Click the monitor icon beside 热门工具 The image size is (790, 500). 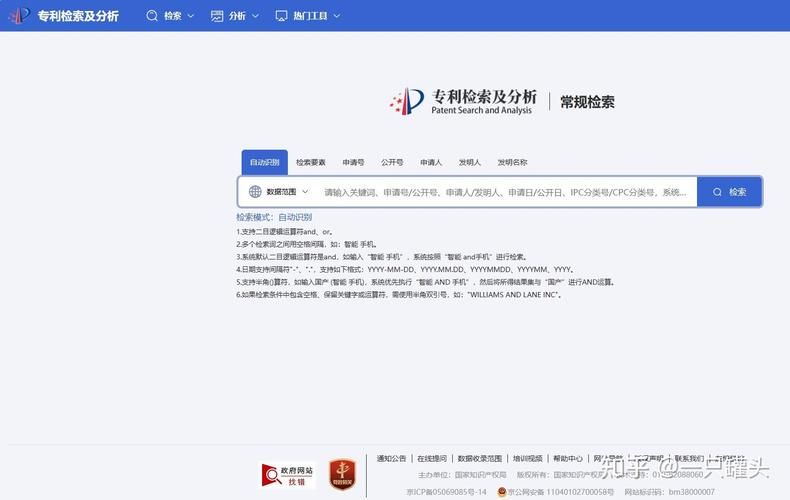click(281, 16)
